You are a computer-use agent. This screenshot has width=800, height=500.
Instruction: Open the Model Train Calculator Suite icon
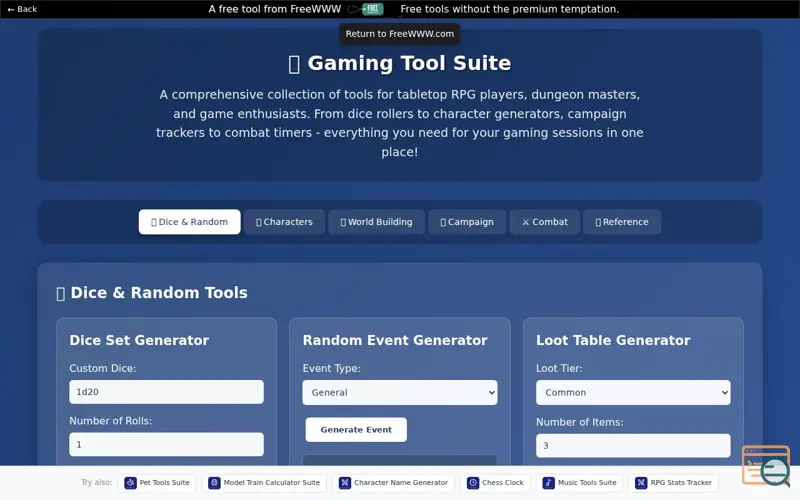(214, 483)
